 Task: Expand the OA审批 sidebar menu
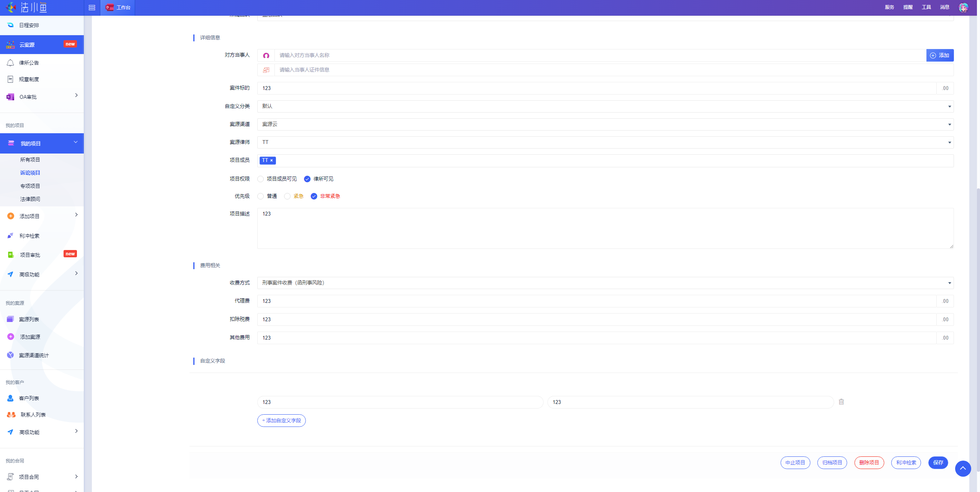(42, 97)
